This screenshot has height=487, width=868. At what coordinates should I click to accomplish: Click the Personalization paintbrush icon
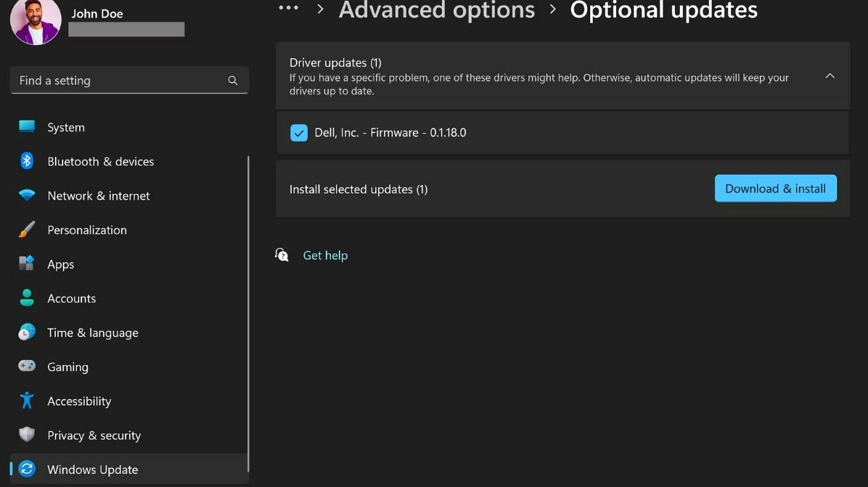[27, 230]
